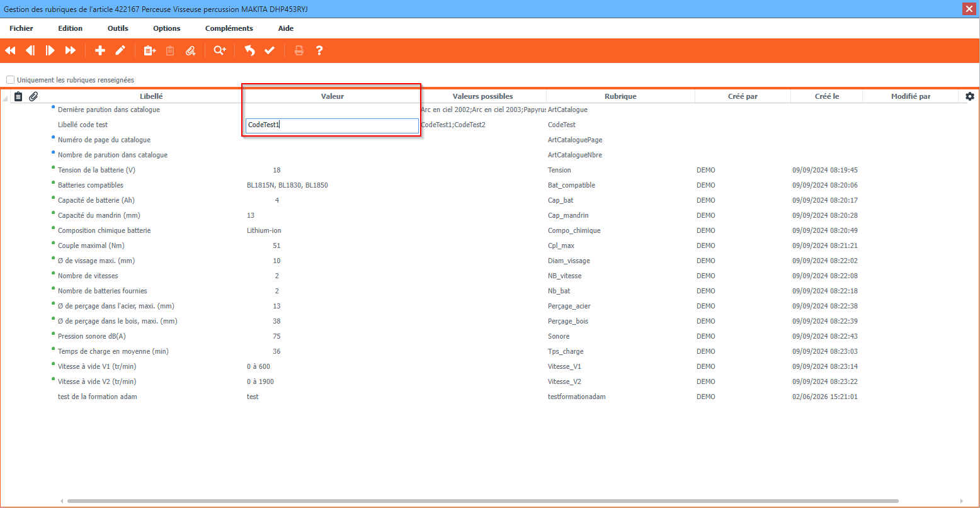Click the Créé le column header

click(x=827, y=96)
